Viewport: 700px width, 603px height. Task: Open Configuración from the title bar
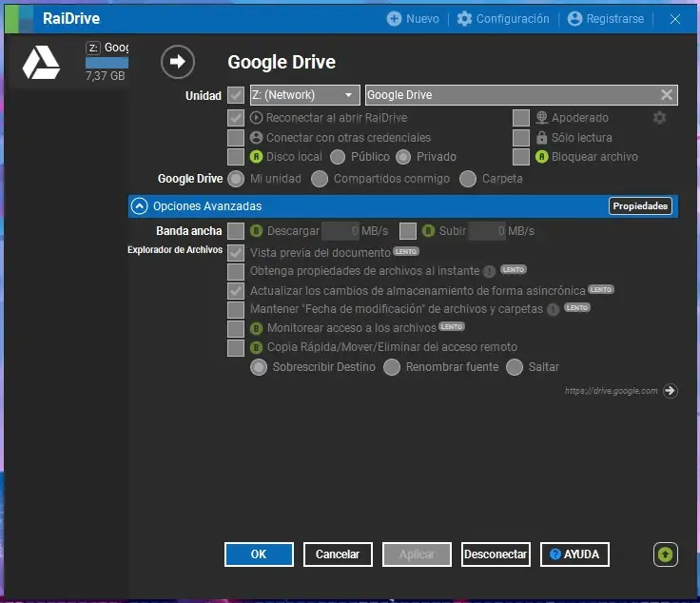tap(503, 19)
